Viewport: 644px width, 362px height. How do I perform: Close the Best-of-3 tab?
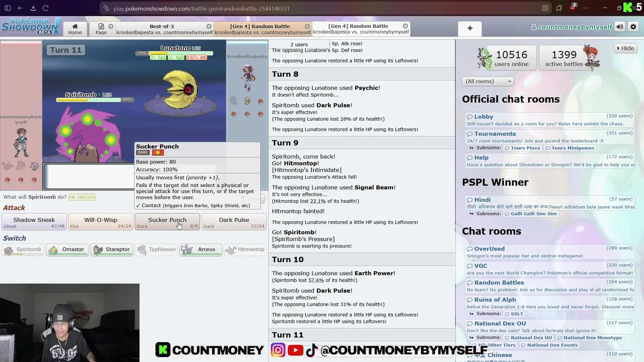click(x=209, y=26)
